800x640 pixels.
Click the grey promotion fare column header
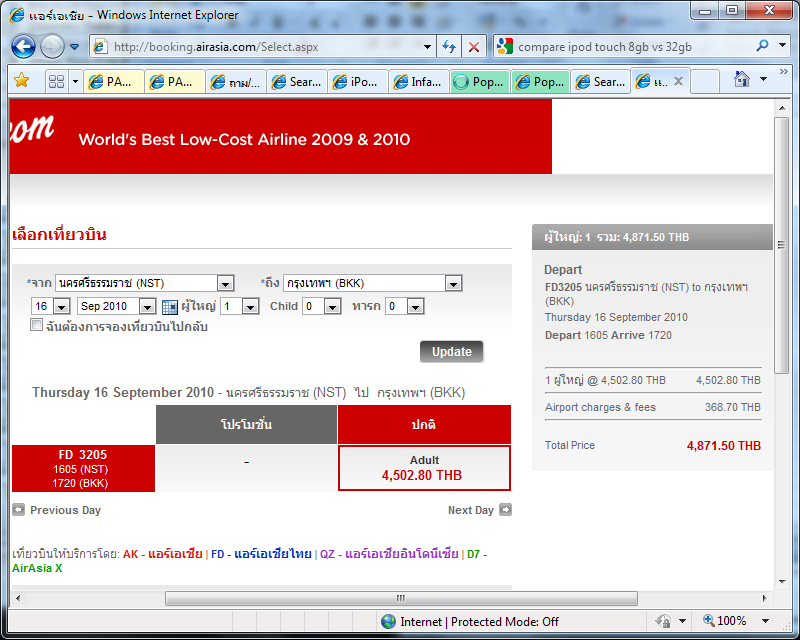click(246, 424)
